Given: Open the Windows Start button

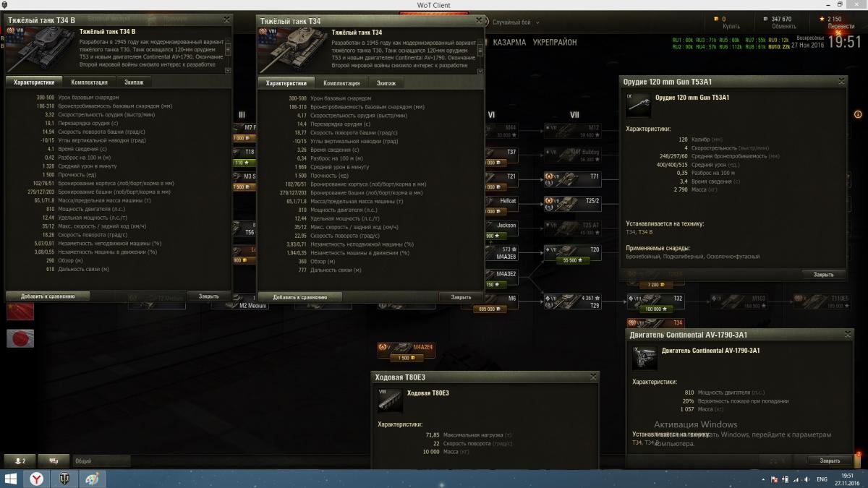Looking at the screenshot, I should coord(11,479).
